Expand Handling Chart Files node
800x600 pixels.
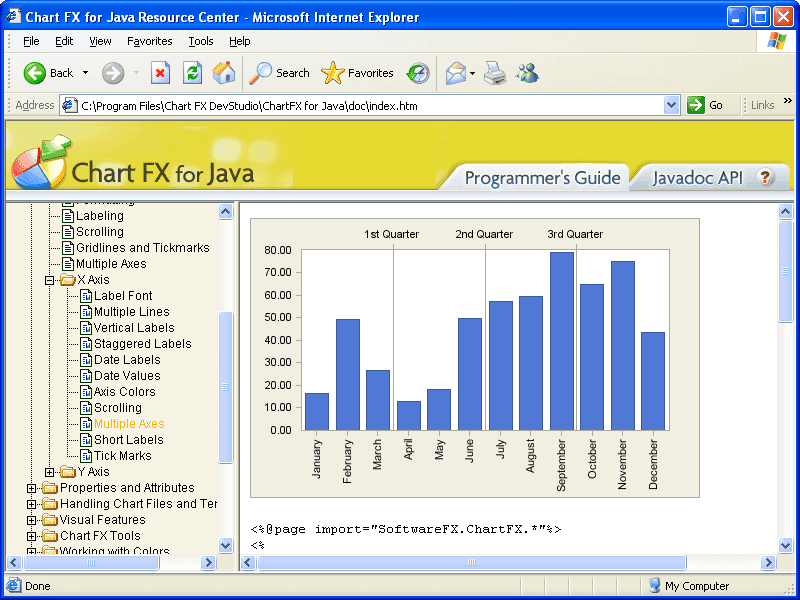tap(32, 504)
